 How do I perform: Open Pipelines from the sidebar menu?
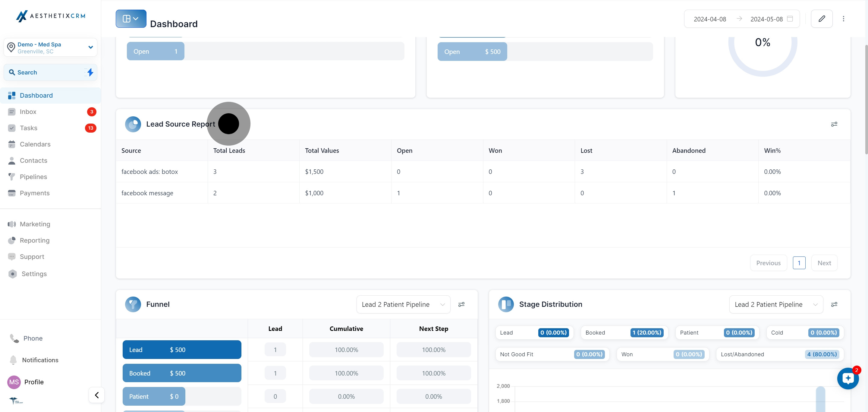click(33, 177)
